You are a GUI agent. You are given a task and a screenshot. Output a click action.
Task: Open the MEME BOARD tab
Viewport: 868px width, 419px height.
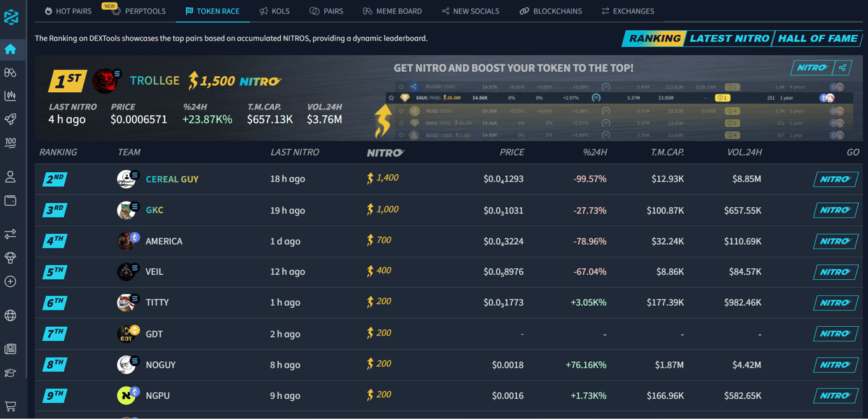(x=392, y=11)
